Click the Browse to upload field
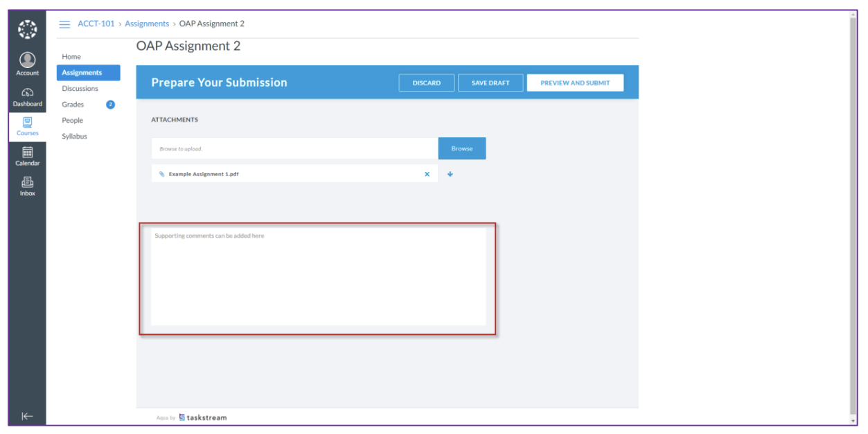This screenshot has height=434, width=868. pos(294,148)
